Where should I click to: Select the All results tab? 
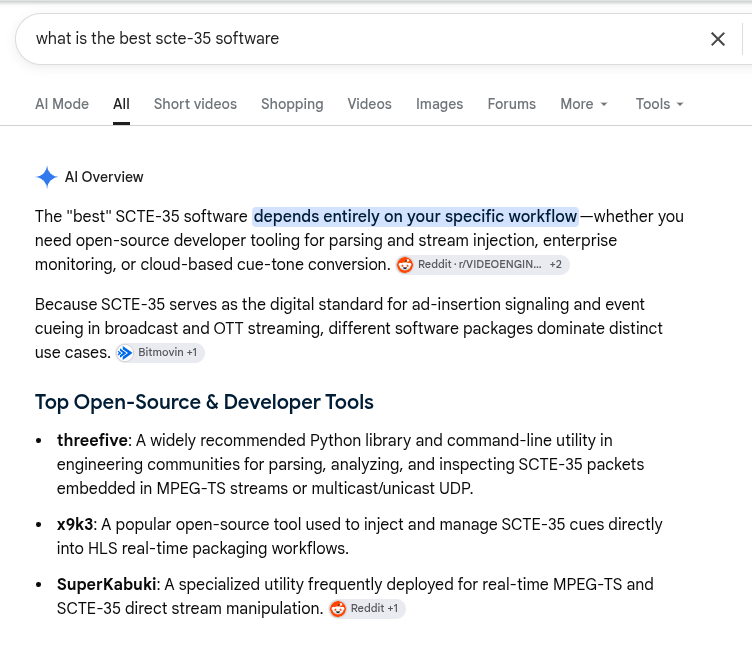click(121, 104)
